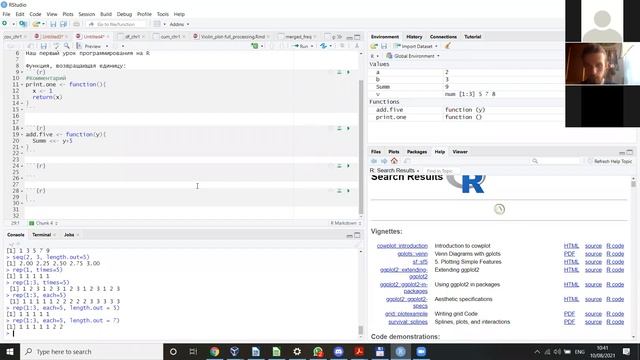Open R Markdown file type dropdown
The height and width of the screenshot is (360, 640).
345,223
